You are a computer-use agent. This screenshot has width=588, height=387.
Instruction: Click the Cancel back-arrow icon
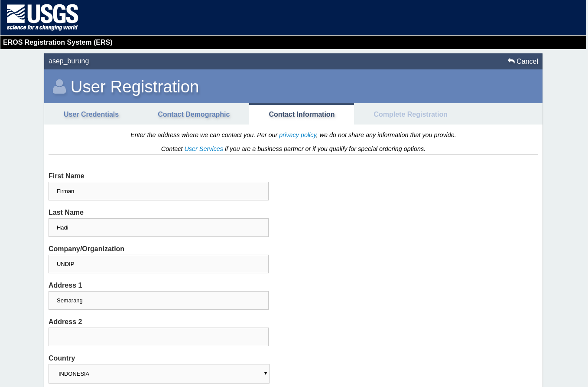click(511, 61)
